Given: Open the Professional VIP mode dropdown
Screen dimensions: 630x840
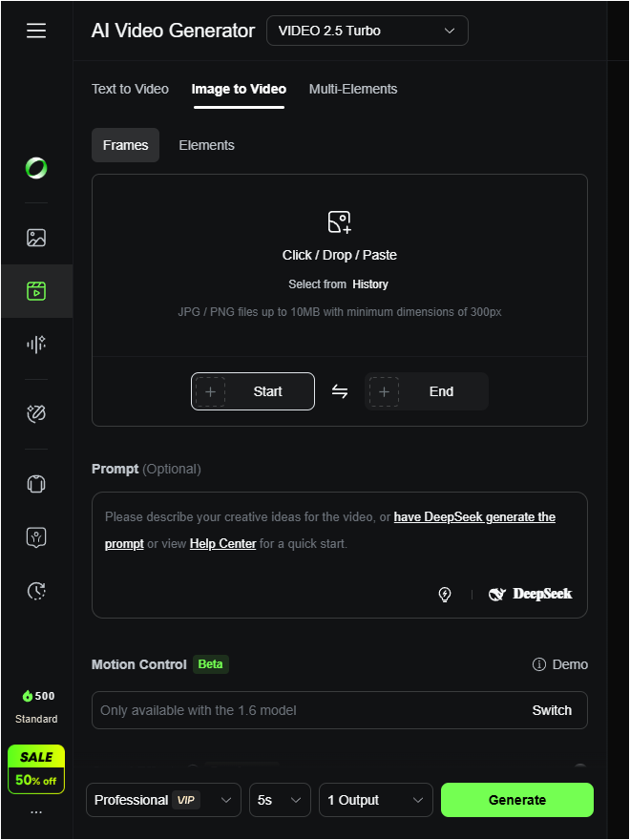Looking at the screenshot, I should pos(163,800).
